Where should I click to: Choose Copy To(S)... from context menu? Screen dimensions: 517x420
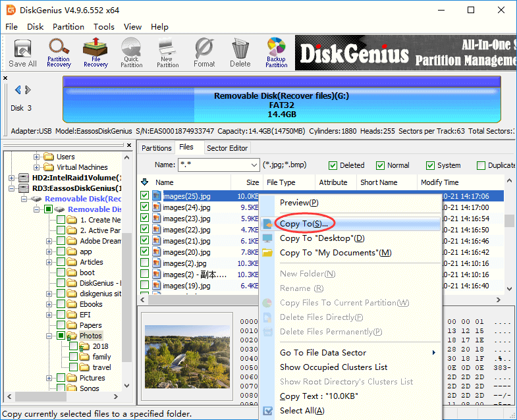(x=304, y=224)
